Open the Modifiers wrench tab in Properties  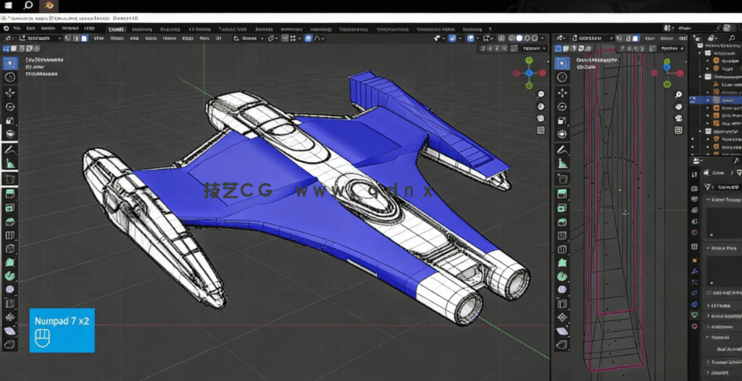pos(694,272)
